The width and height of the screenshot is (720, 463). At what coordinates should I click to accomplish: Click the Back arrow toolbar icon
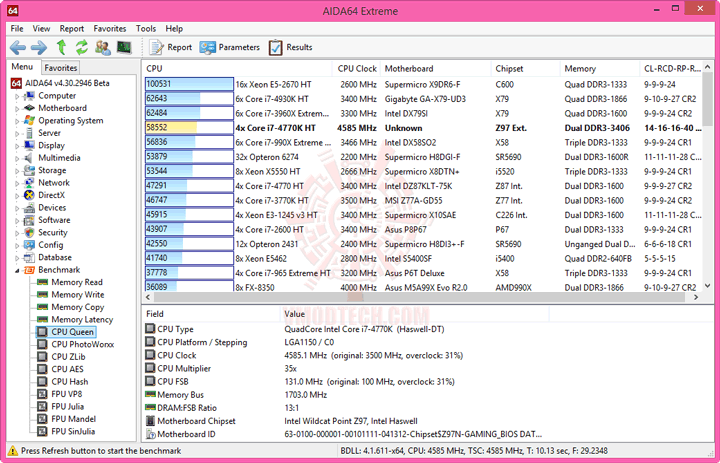click(x=18, y=47)
